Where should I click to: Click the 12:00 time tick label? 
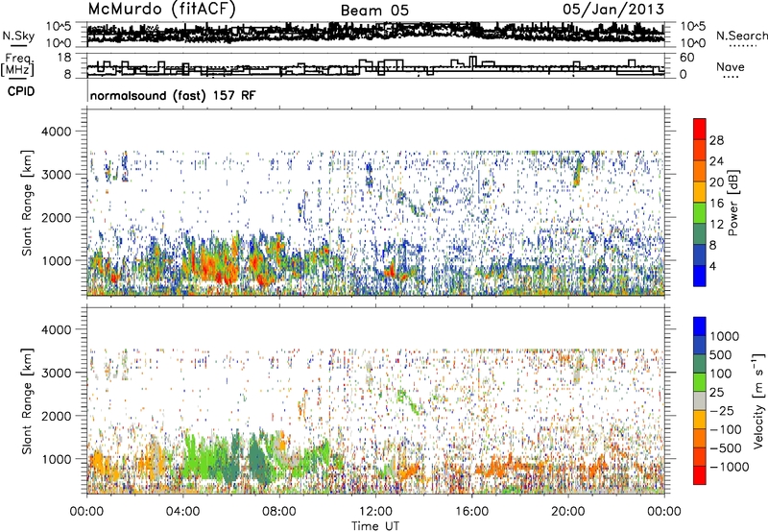(x=375, y=512)
